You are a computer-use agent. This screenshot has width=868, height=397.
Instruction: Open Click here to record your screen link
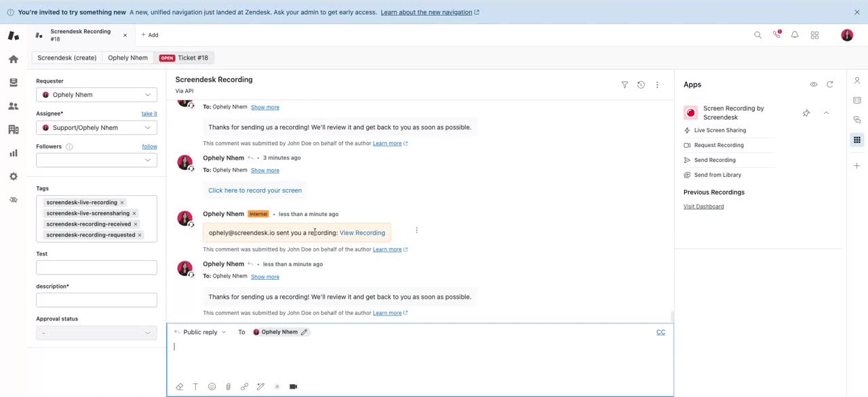pos(255,190)
